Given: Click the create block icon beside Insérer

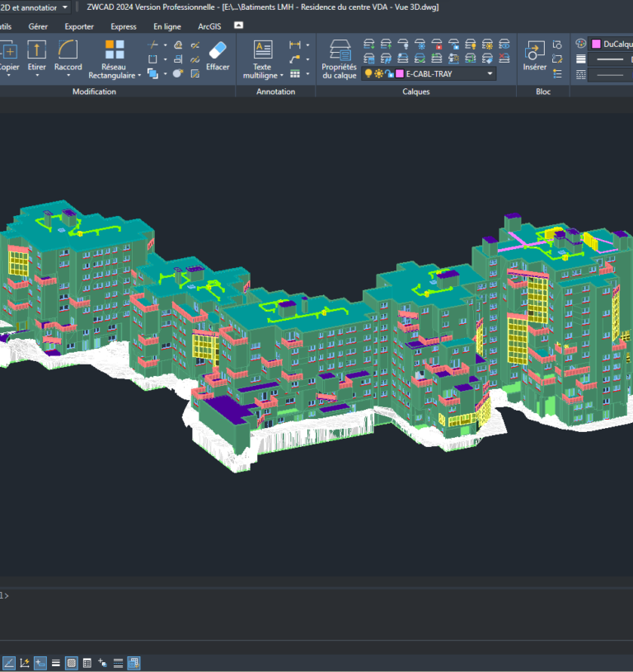Looking at the screenshot, I should coord(557,45).
